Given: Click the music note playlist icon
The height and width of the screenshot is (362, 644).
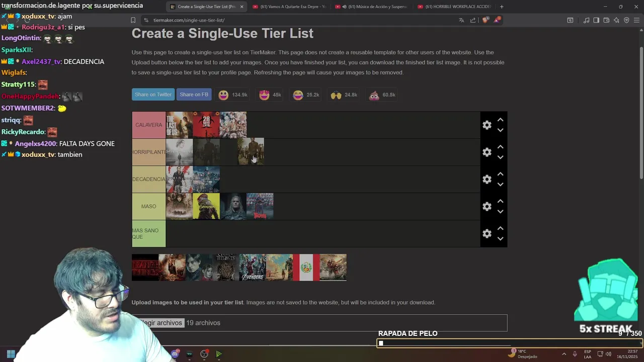Looking at the screenshot, I should (586, 20).
